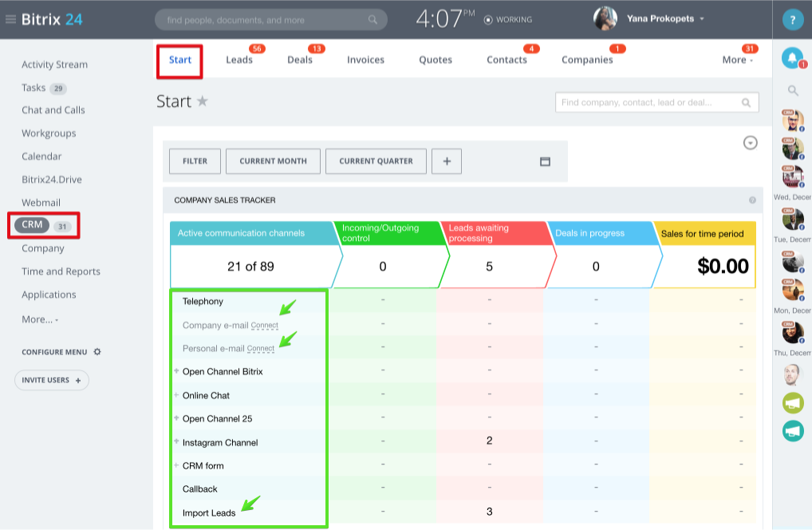The width and height of the screenshot is (812, 530).
Task: Focus the 'find people, documents, and more' search box
Action: pos(271,20)
